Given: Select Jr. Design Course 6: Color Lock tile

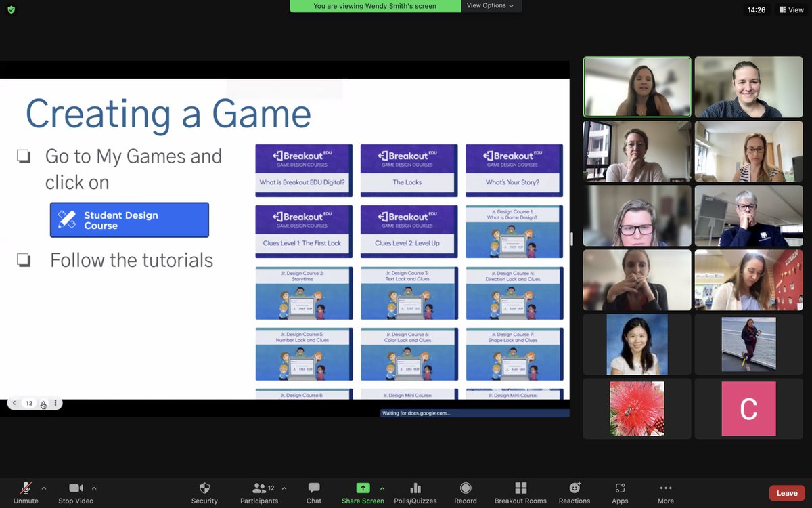Looking at the screenshot, I should 409,354.
